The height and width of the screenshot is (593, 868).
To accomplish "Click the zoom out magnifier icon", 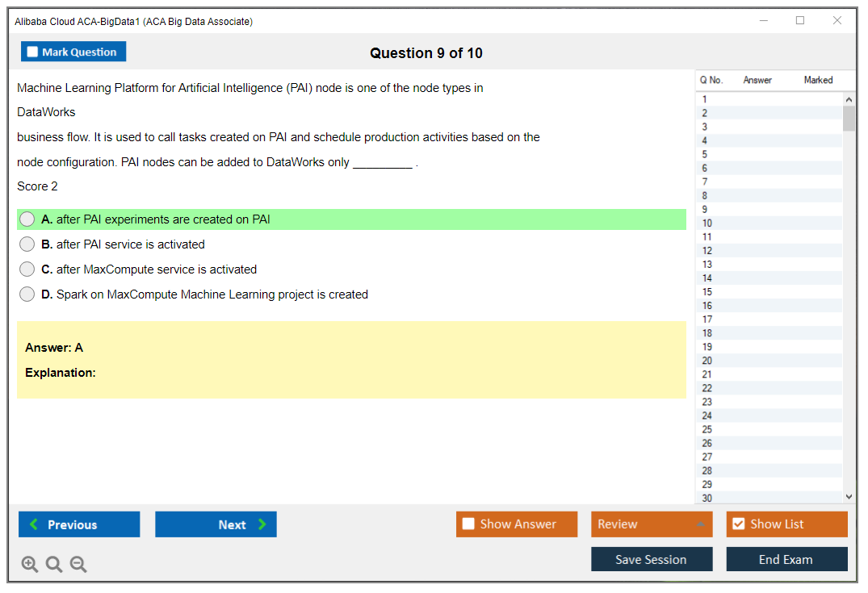I will point(78,565).
